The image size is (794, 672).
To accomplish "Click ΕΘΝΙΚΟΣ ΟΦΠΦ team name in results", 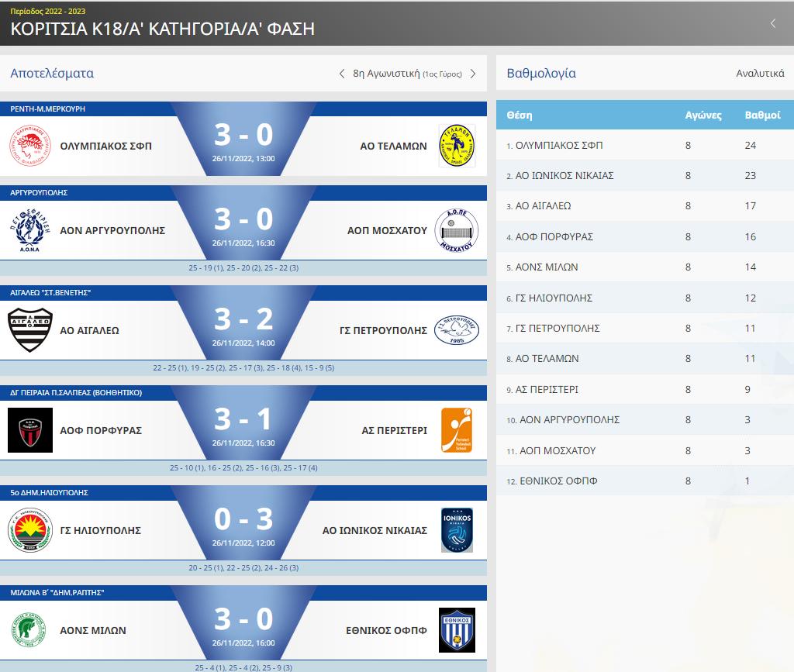I will click(386, 630).
